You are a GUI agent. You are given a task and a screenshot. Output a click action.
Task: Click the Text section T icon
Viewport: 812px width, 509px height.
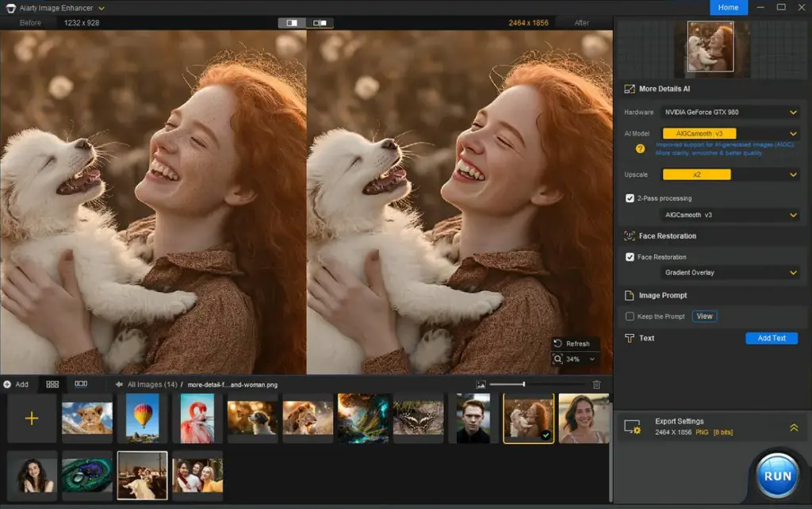point(629,338)
